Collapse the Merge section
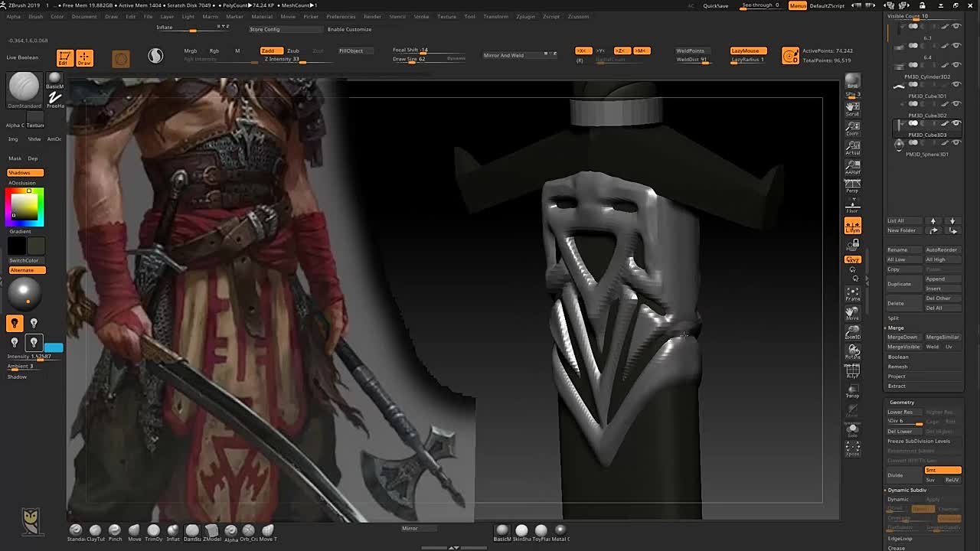The image size is (980, 551). coord(896,328)
